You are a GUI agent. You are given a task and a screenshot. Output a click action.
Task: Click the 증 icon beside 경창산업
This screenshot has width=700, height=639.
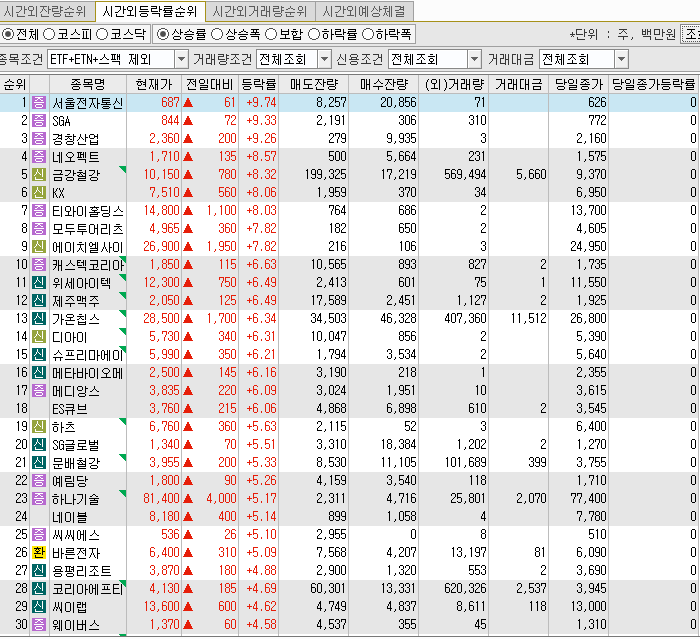pos(39,138)
